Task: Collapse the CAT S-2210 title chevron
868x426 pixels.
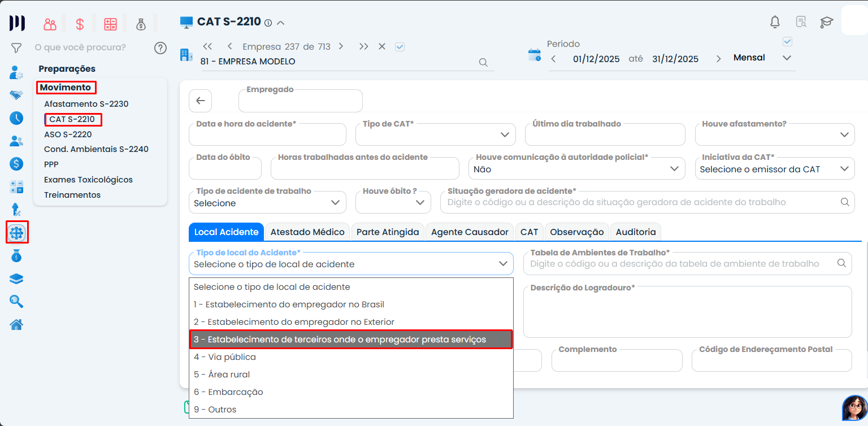Action: tap(280, 23)
